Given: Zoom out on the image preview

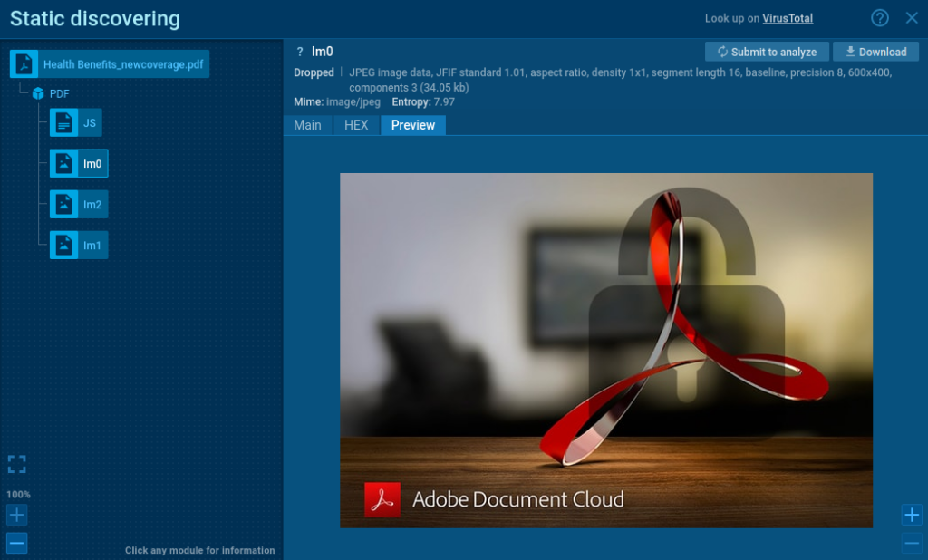Looking at the screenshot, I should click(x=912, y=544).
